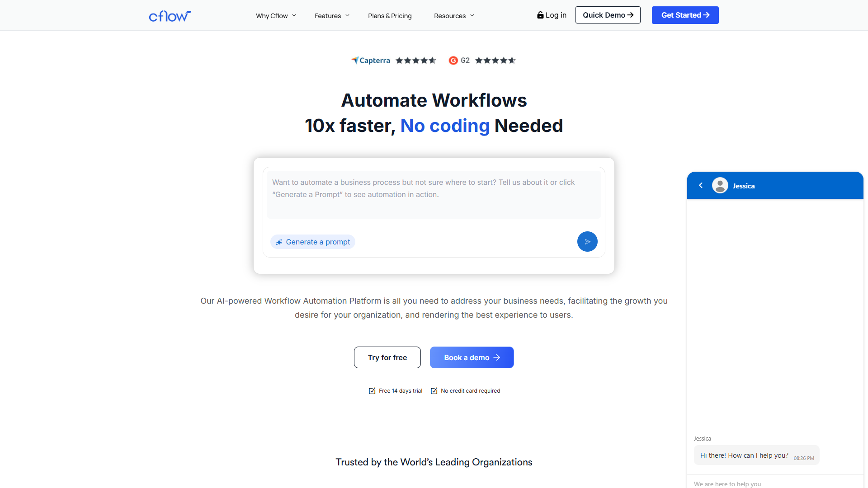Check the No credit card required checkbox
The width and height of the screenshot is (868, 488).
click(434, 391)
